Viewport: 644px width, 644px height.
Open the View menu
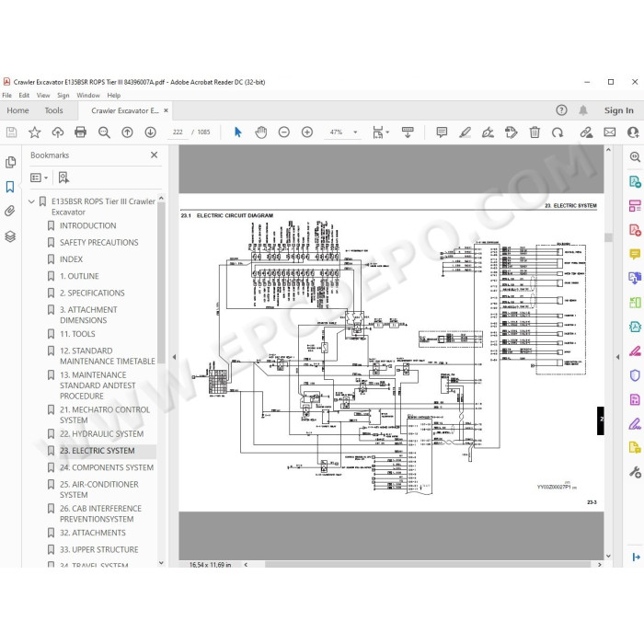43,96
